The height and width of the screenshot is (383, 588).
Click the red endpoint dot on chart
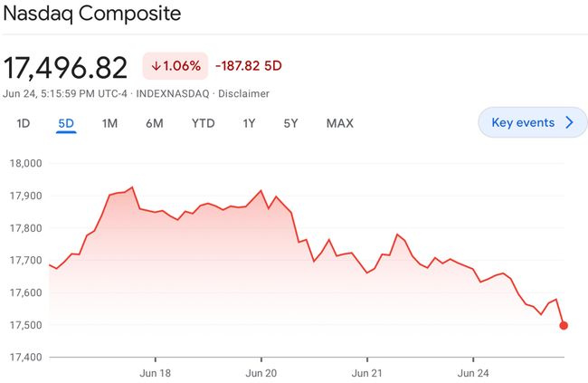(x=564, y=325)
